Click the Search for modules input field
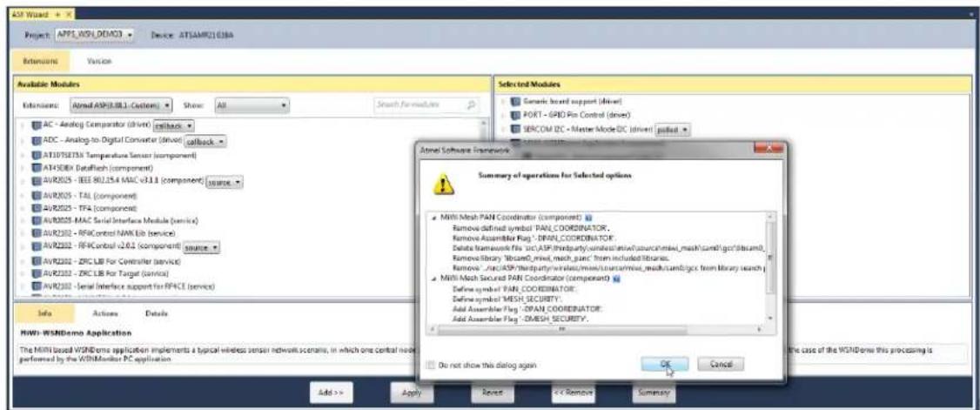This screenshot has height=410, width=980. [x=426, y=105]
